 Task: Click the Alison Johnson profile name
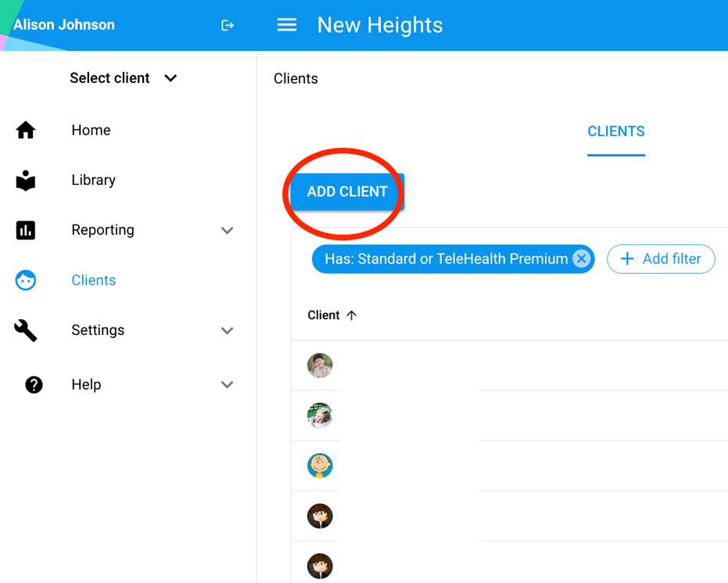(63, 24)
